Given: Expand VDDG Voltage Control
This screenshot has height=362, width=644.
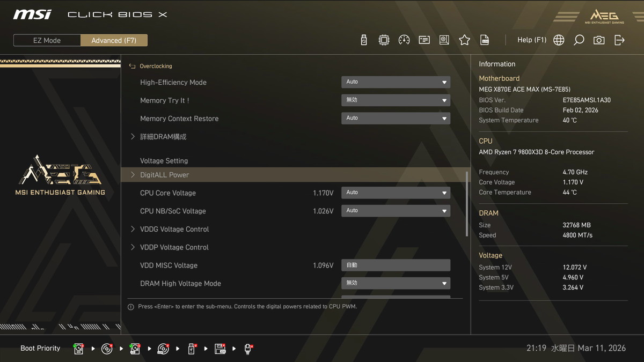Looking at the screenshot, I should click(x=174, y=229).
